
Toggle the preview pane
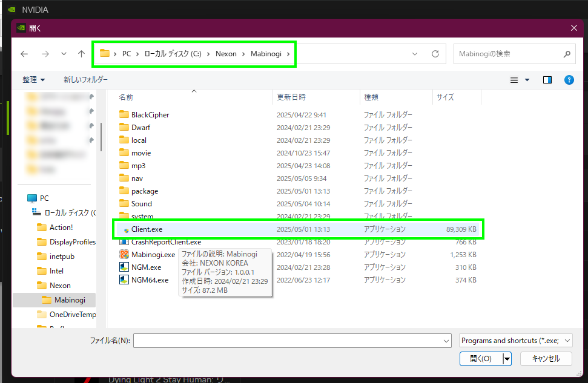547,80
